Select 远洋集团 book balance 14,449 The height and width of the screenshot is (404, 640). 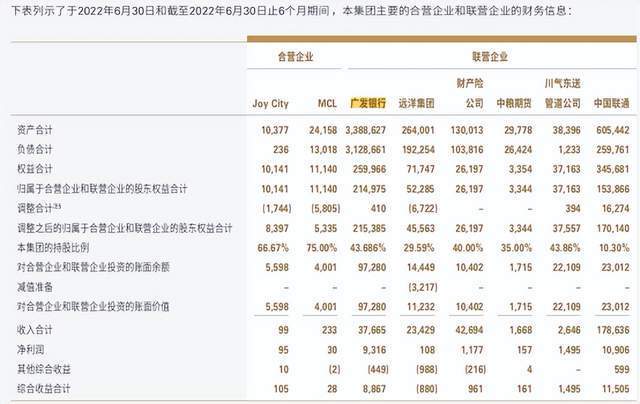[421, 267]
